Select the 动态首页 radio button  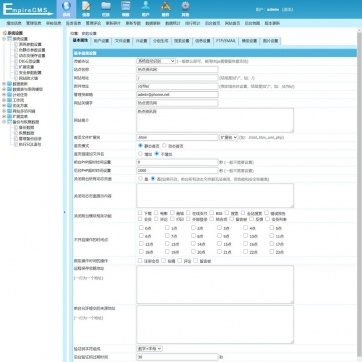[164, 146]
